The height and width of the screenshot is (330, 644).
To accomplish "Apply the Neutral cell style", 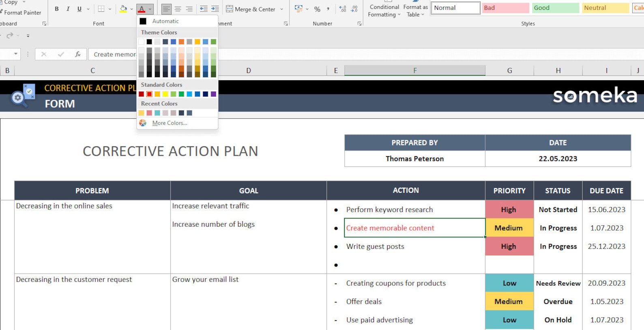I will [x=605, y=8].
